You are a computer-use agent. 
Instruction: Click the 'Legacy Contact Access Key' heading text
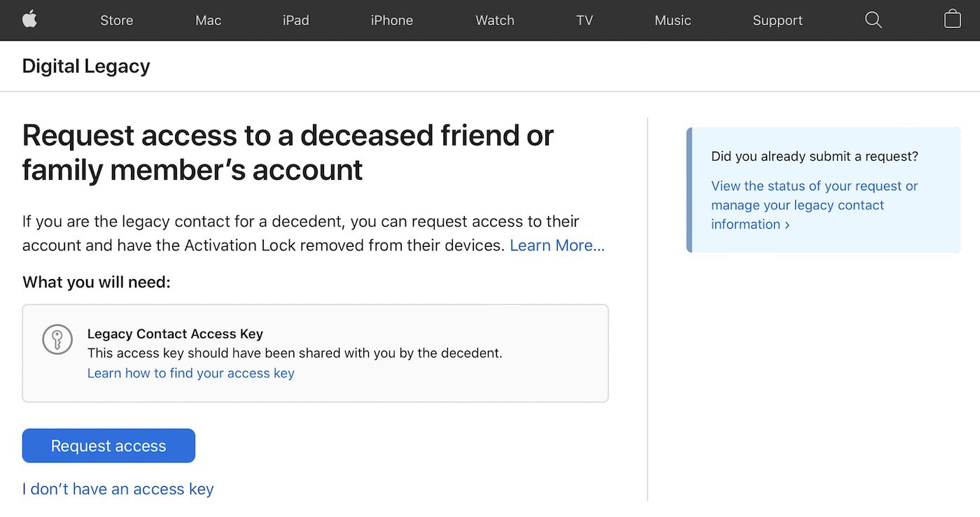pyautogui.click(x=175, y=334)
